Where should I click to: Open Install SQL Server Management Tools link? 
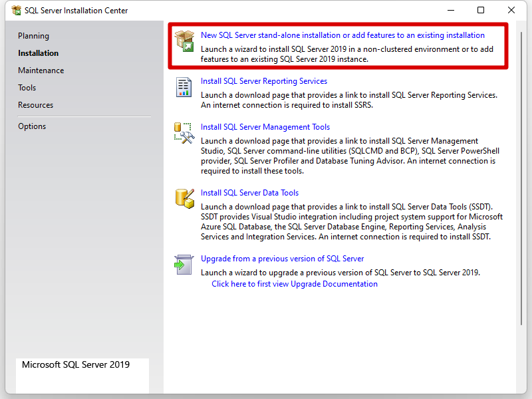pos(265,127)
